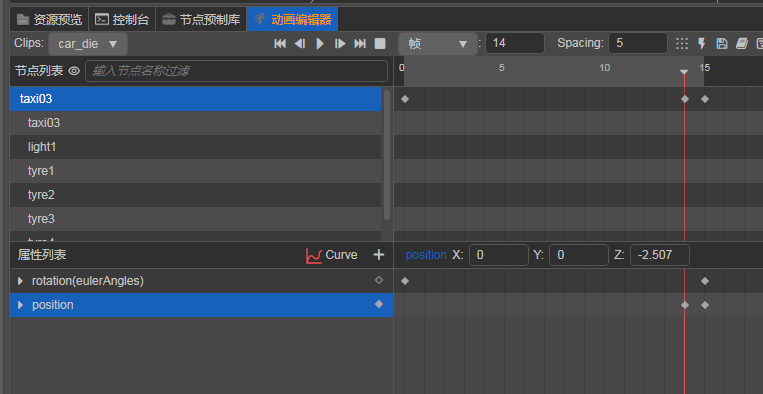763x394 pixels.
Task: Switch to the 资源预览 tab
Action: coord(49,19)
